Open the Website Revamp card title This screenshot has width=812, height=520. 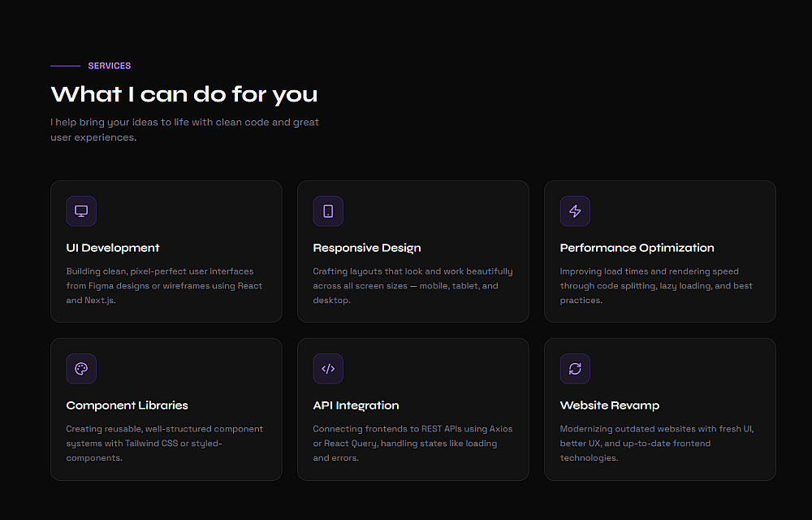[x=610, y=405]
